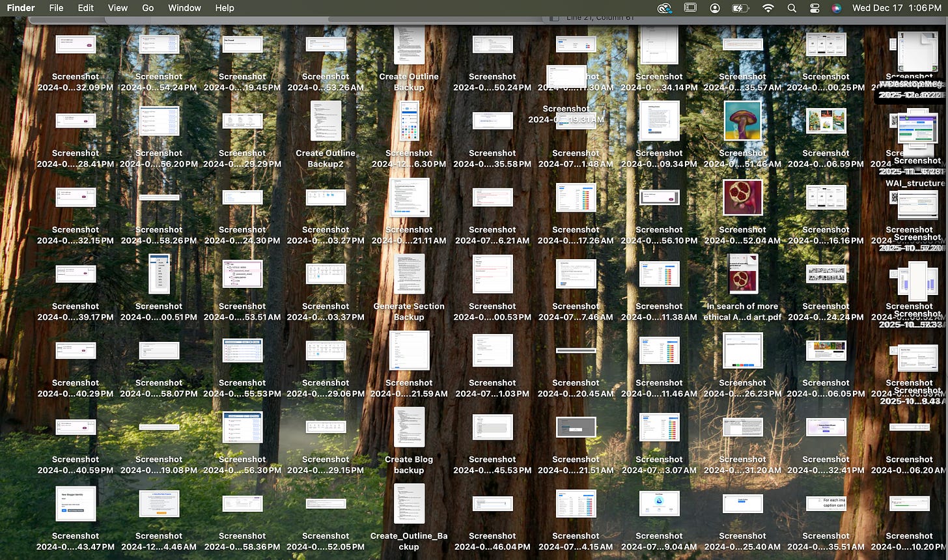Viewport: 948px width, 560px height.
Task: Click the label Screenshot 2024-0....28.41 PM
Action: coord(76,159)
